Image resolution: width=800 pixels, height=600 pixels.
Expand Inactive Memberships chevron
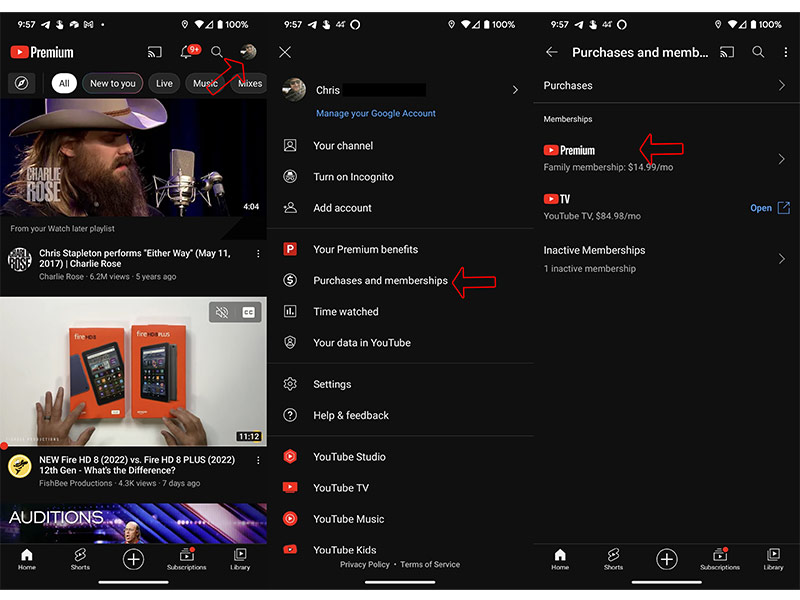tap(782, 259)
